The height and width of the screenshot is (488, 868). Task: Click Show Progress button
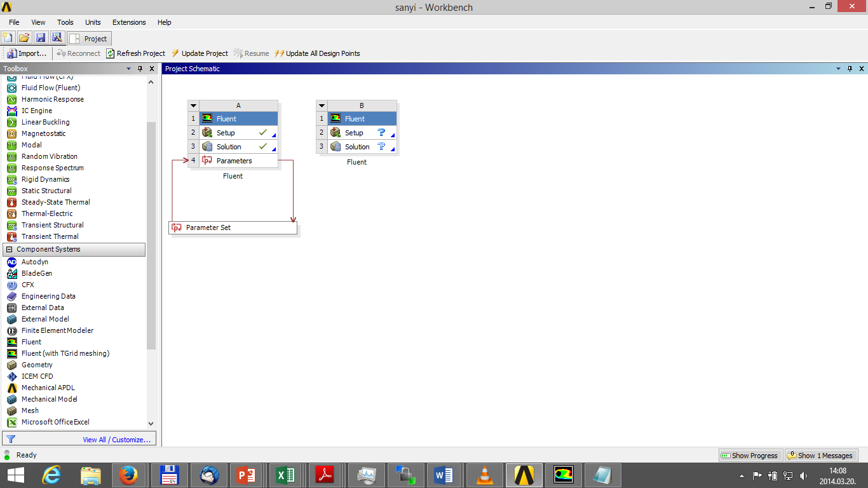pos(750,456)
